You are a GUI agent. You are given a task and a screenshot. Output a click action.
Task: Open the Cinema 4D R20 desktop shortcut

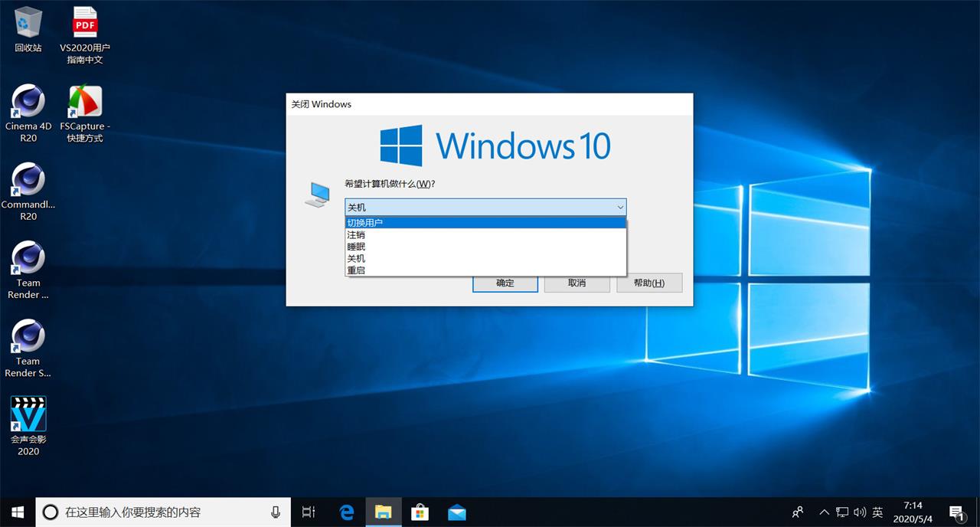click(28, 102)
